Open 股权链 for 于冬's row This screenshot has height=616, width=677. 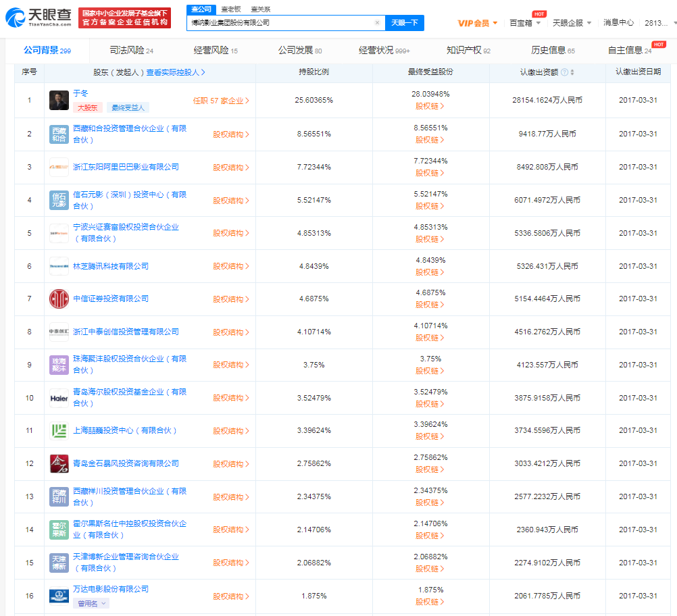[x=430, y=106]
